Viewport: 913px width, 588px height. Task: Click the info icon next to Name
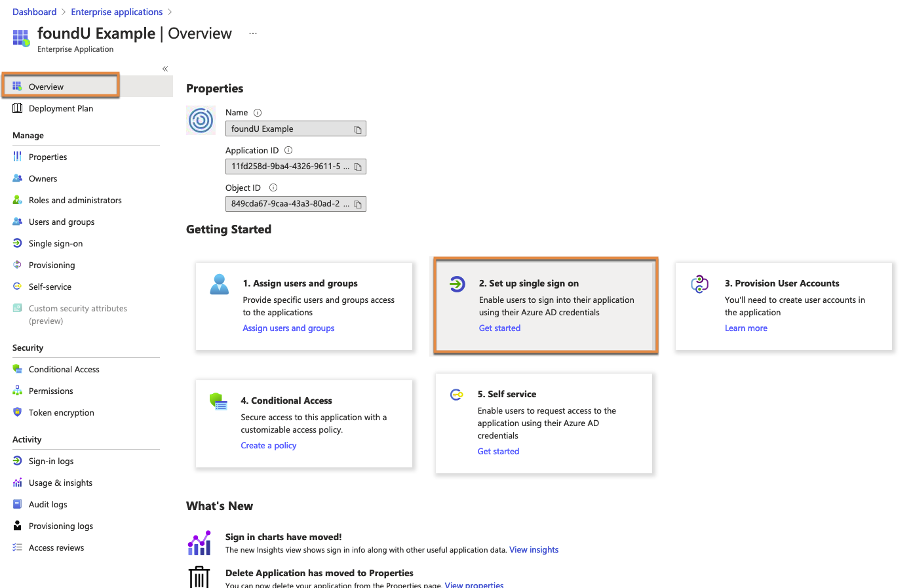(x=258, y=113)
